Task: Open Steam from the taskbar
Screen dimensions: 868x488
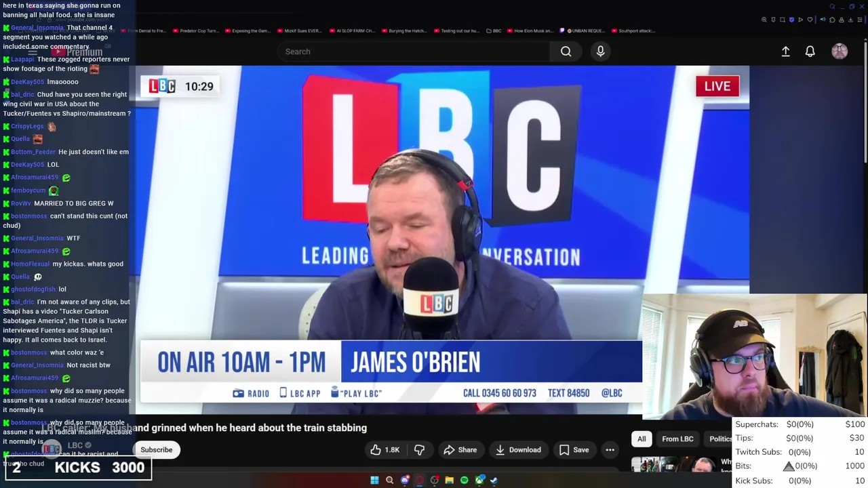Action: tap(494, 480)
